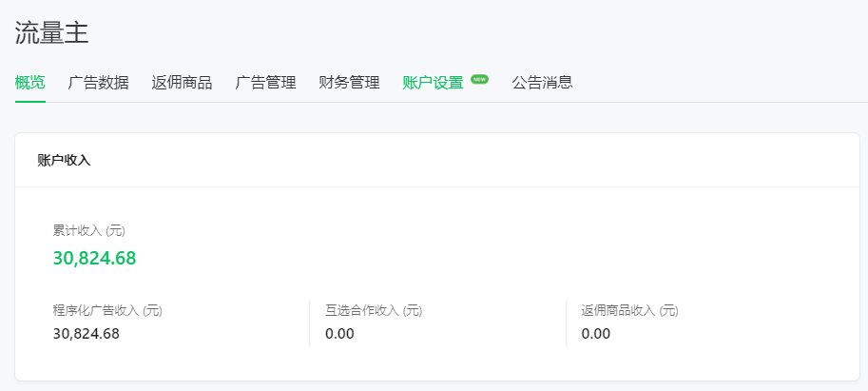Select the 0.00 under 互选合作收入

[x=340, y=334]
